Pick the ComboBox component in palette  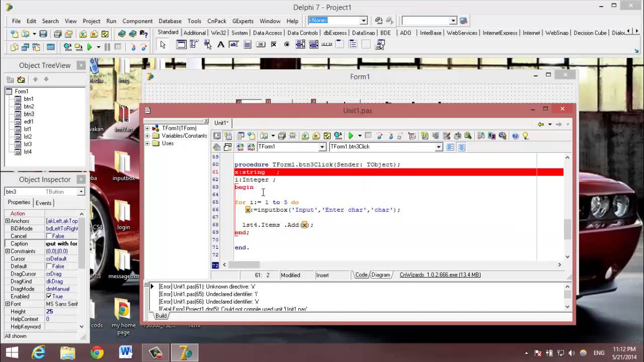313,45
